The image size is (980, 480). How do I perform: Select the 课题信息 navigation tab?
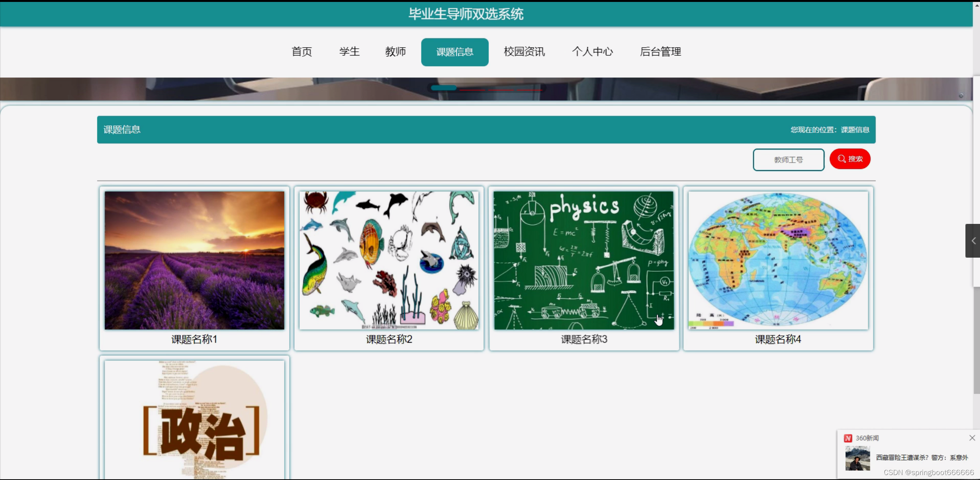click(455, 52)
